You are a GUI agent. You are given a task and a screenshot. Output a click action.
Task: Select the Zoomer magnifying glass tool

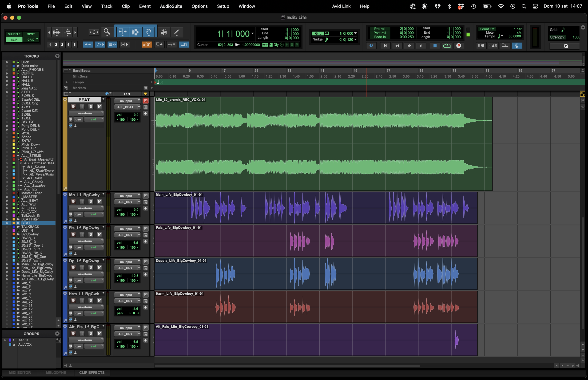point(107,32)
